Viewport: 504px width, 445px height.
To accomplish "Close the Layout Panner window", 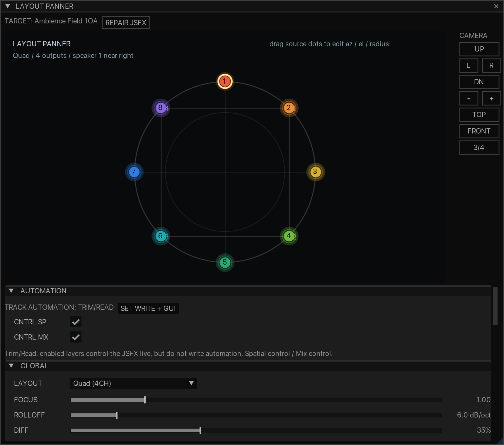I will (x=496, y=6).
